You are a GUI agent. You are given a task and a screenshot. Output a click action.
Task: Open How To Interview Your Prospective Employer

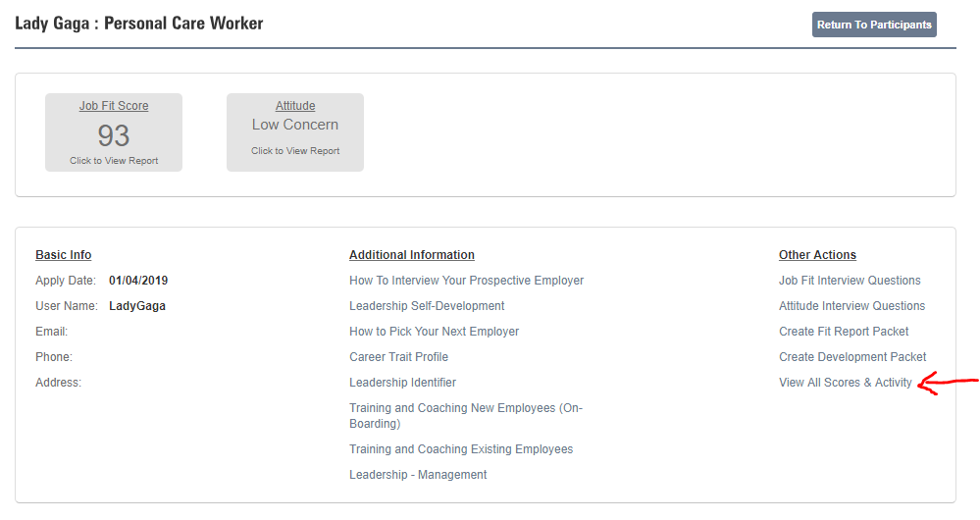pos(466,281)
